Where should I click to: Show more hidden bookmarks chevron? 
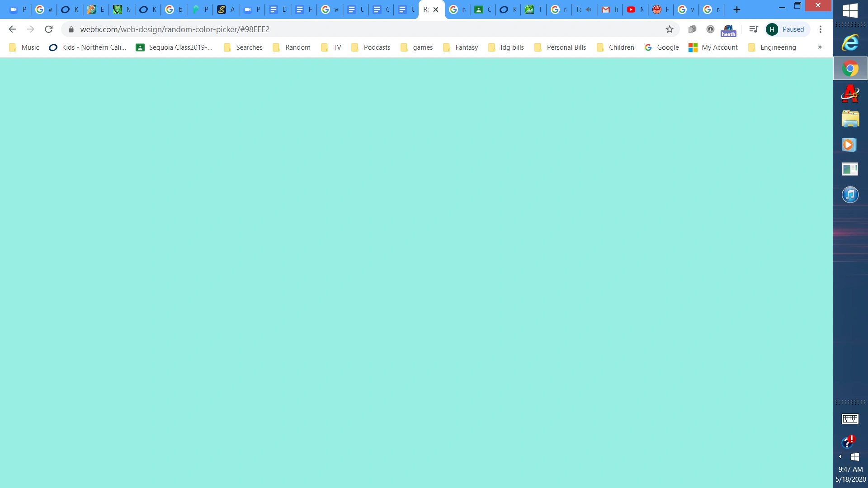(x=820, y=47)
